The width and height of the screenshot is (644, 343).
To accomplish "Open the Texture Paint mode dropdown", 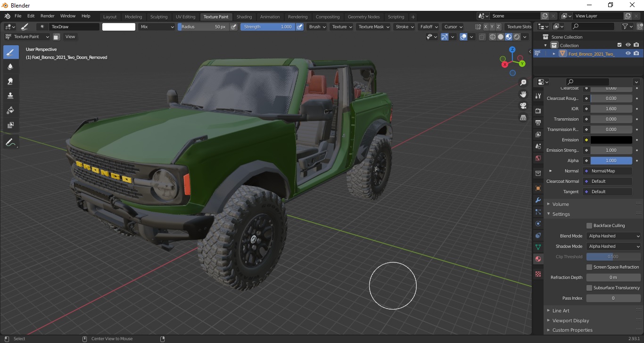I will pos(27,37).
